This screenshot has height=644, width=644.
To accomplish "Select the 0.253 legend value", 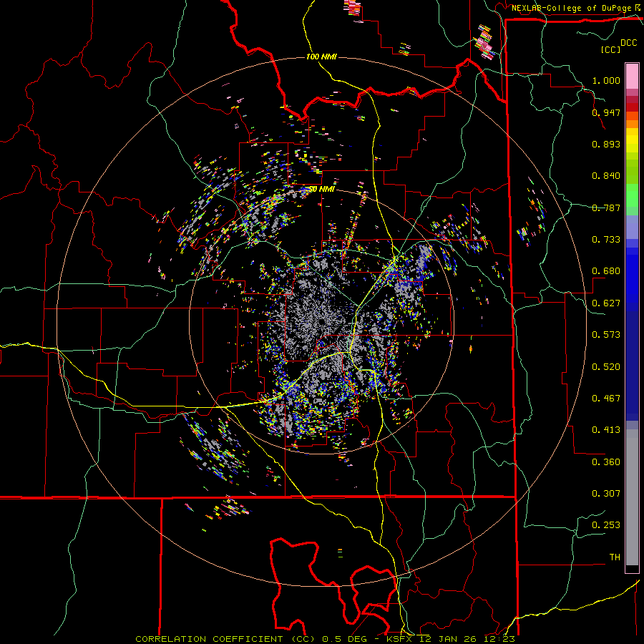I will coord(606,525).
